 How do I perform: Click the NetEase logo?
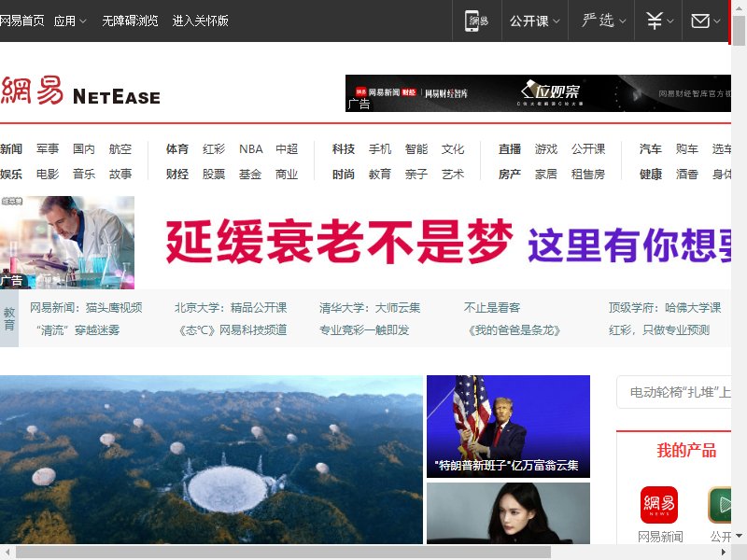coord(80,91)
